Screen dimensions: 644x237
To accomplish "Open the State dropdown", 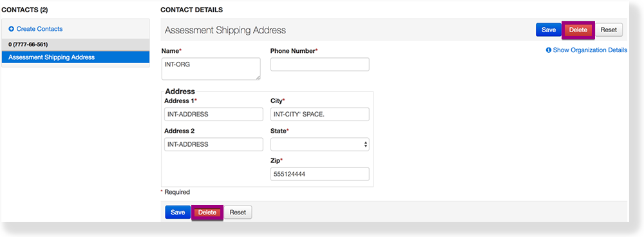I will tap(320, 144).
